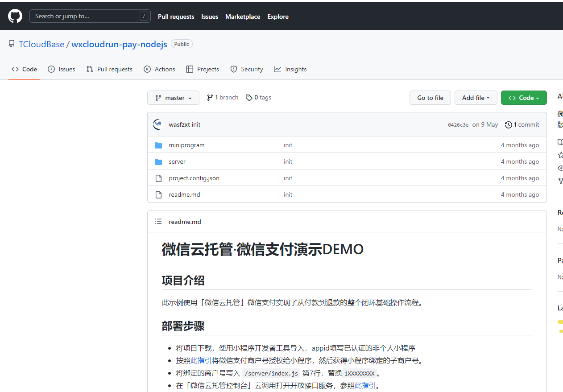Click the /server/index.js code text
Viewport: 563px width, 392px height.
click(271, 373)
